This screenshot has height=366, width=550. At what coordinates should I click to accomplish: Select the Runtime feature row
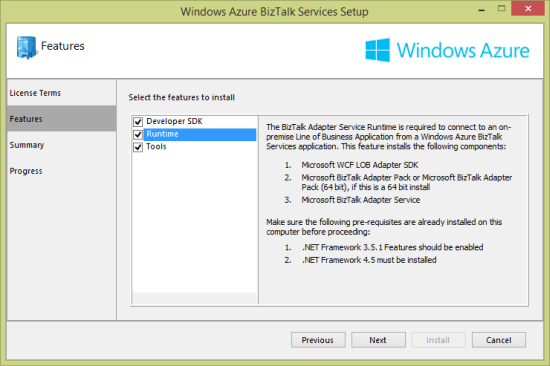200,134
